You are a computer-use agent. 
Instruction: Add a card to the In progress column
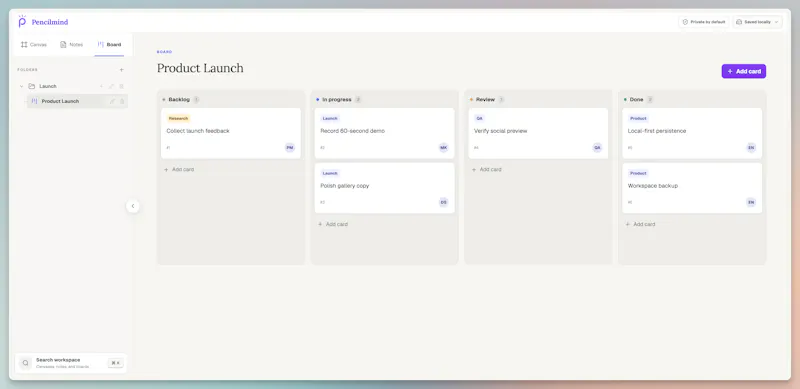[333, 224]
